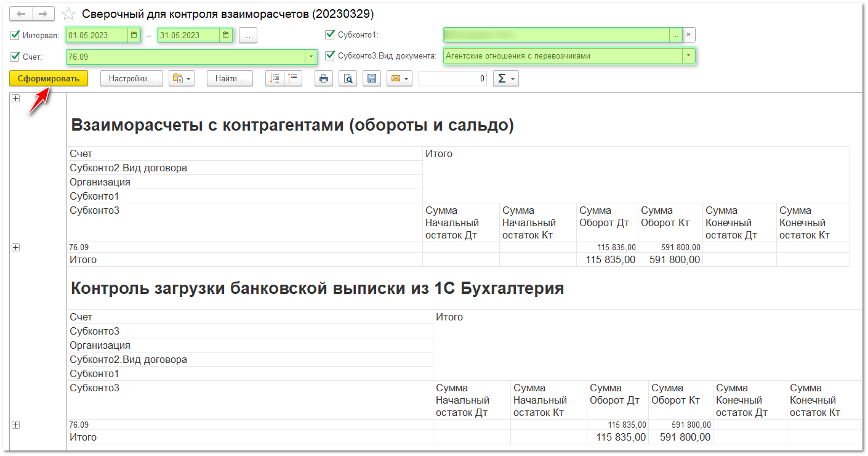This screenshot has height=456, width=868.
Task: Click the numeric sum field showing 0
Action: tap(452, 79)
